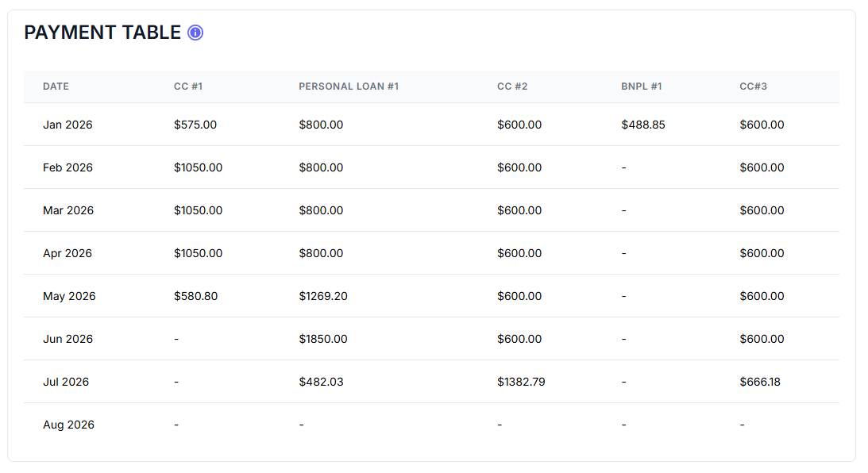This screenshot has width=868, height=473.
Task: Select the Aug 2026 date cell
Action: click(68, 425)
